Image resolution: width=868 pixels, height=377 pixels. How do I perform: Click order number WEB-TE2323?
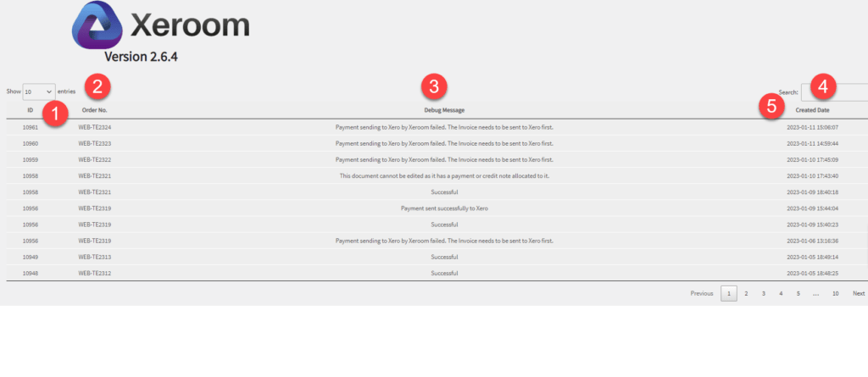pyautogui.click(x=95, y=143)
